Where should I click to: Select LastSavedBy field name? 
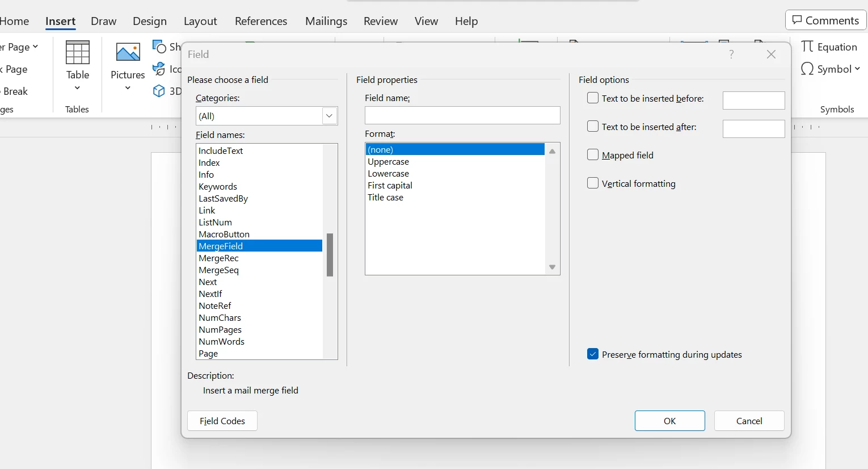(259, 198)
